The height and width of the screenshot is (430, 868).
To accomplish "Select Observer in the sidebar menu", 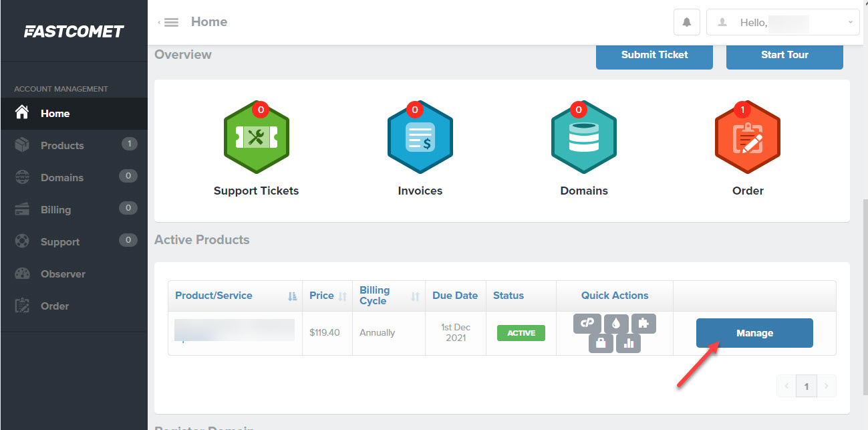I will pyautogui.click(x=74, y=274).
